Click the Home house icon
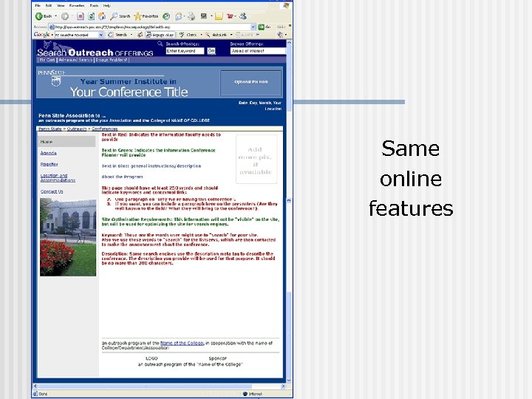This screenshot has height=399, width=532. pos(102,16)
